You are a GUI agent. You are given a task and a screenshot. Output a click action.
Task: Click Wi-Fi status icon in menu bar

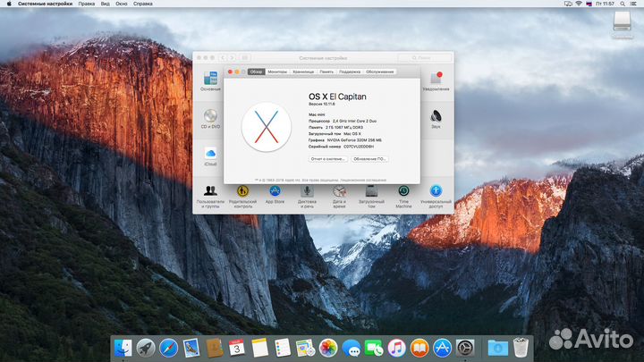click(x=579, y=4)
